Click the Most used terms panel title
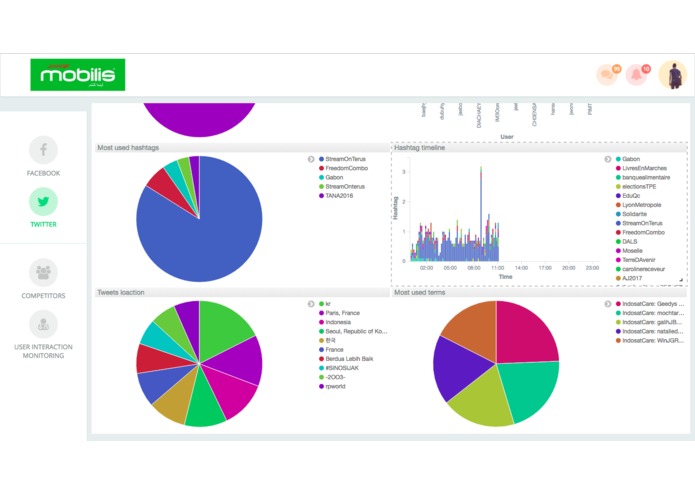Image resolution: width=695 pixels, height=494 pixels. point(419,292)
